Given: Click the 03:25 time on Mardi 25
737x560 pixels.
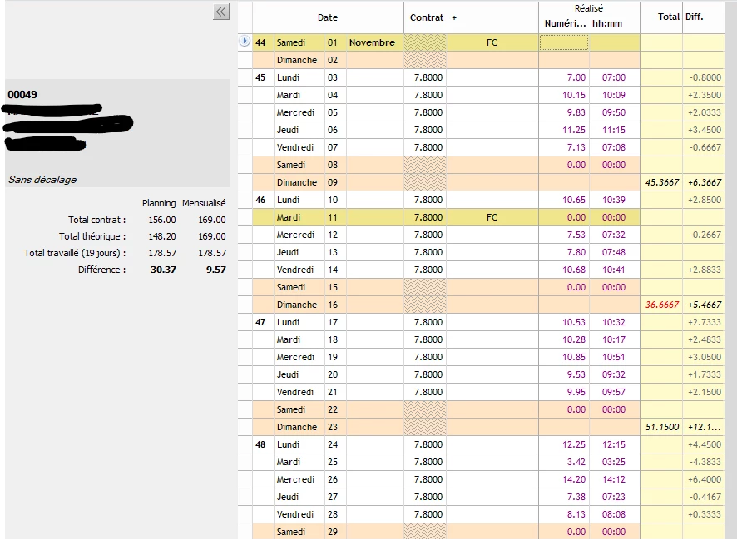Looking at the screenshot, I should pyautogui.click(x=613, y=462).
